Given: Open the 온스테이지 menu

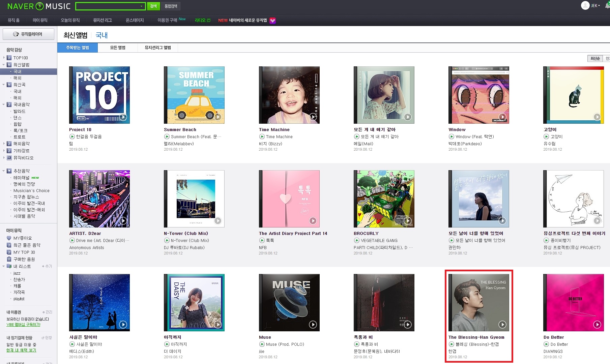Looking at the screenshot, I should [x=135, y=20].
